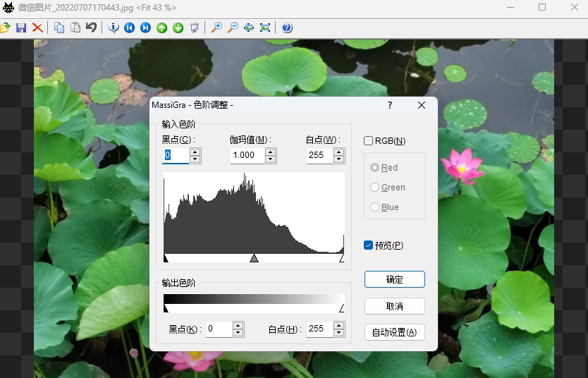This screenshot has height=378, width=588.
Task: Click the gray midtone gamma slider handle
Action: 254,259
